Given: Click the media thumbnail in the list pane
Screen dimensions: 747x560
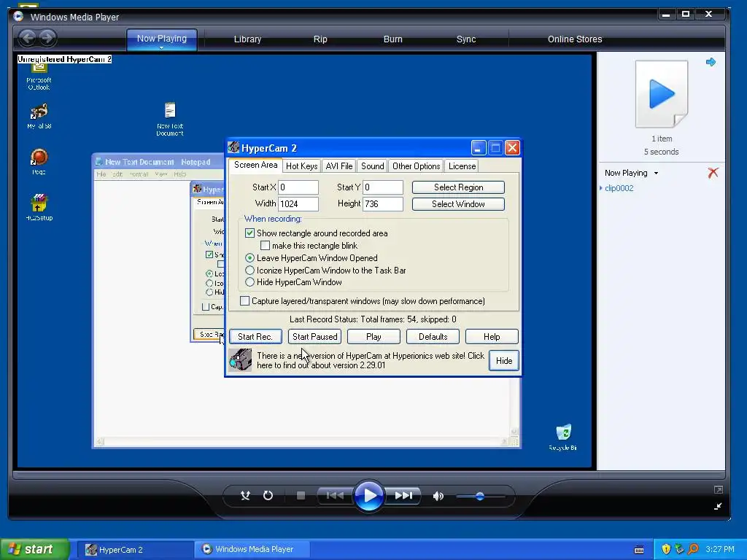Looking at the screenshot, I should [661, 94].
